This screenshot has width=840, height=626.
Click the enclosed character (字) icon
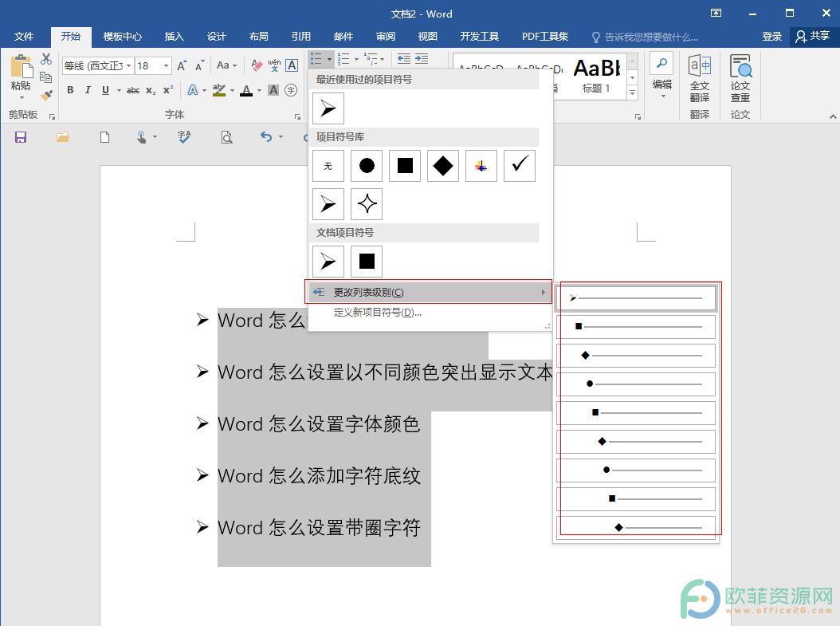291,90
